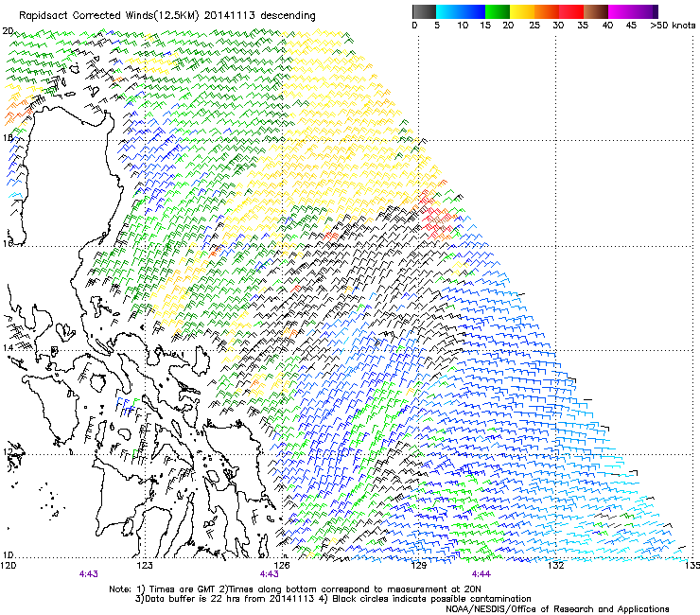Click the magenta-purple 40–50 knots legend swatch
The height and width of the screenshot is (615, 700).
click(633, 11)
